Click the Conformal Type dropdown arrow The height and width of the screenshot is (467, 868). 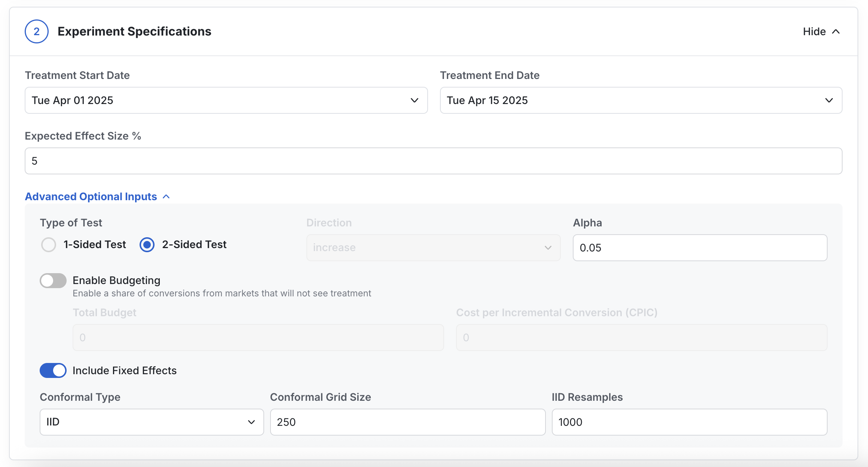[x=251, y=422]
